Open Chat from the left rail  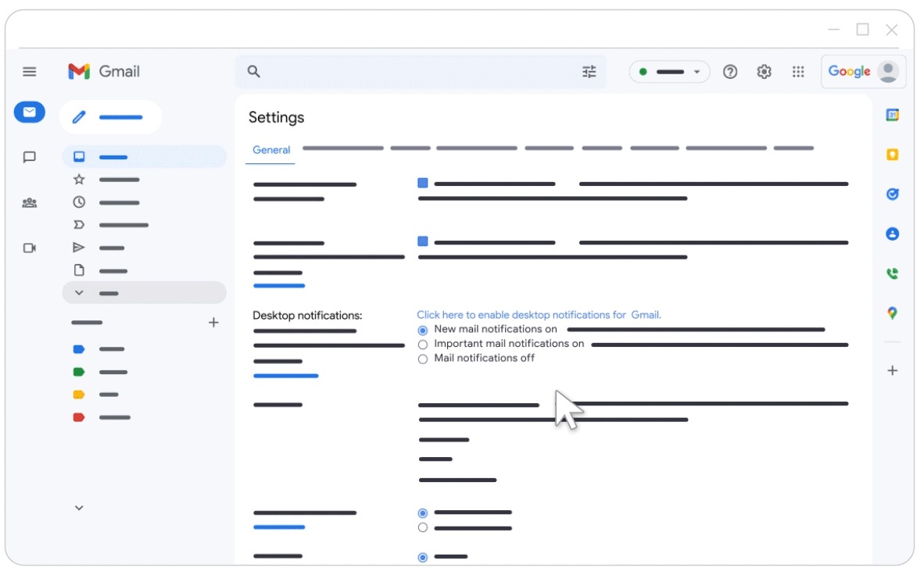coord(30,157)
